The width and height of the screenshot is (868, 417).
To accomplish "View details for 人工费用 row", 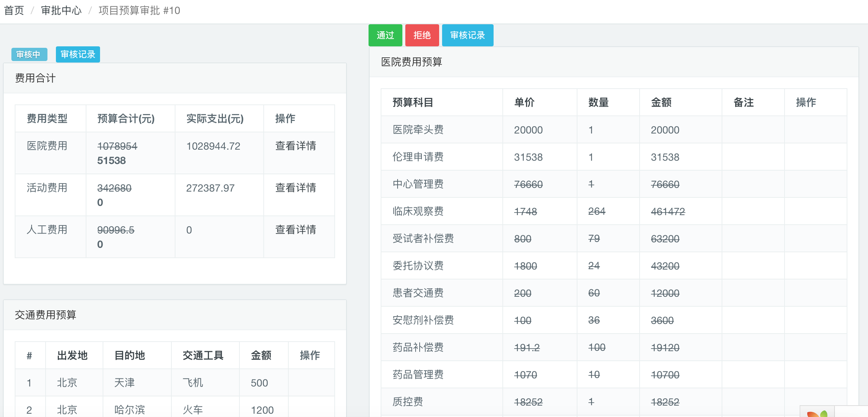I will click(296, 230).
